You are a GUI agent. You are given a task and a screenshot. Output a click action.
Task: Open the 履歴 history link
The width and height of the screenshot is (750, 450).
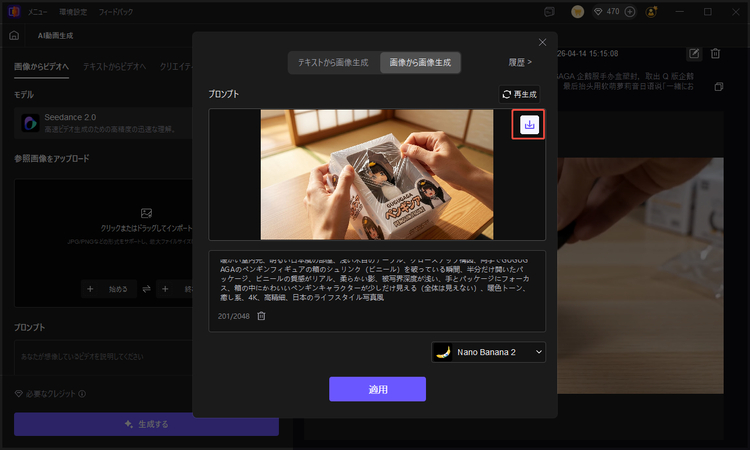520,62
